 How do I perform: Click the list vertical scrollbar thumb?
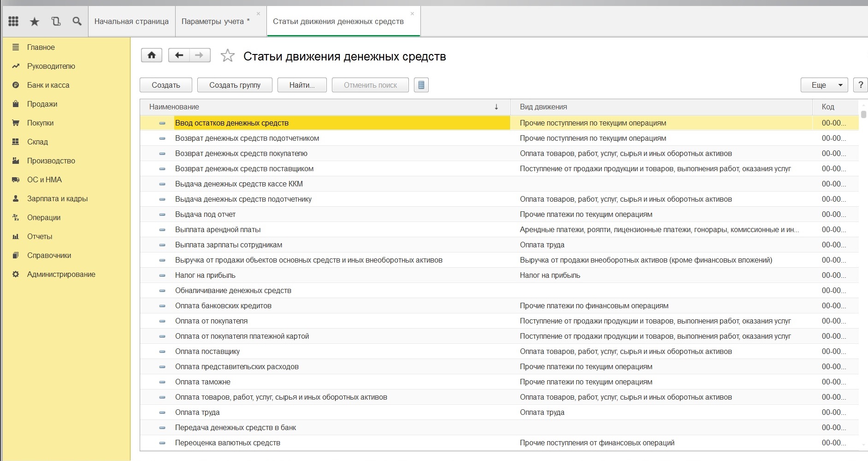pyautogui.click(x=863, y=114)
